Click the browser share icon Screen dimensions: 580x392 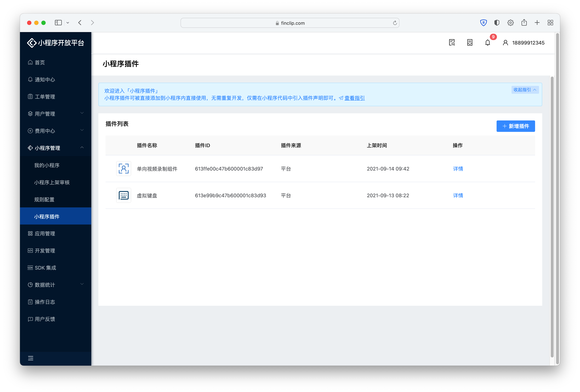[x=524, y=23]
